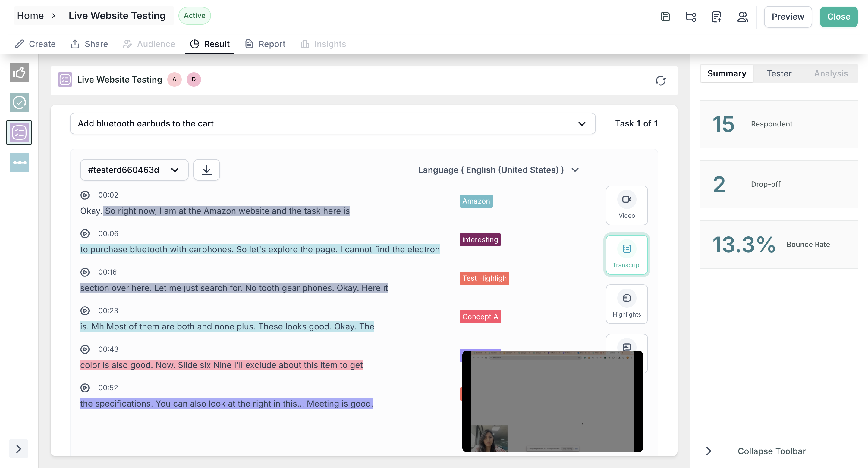Switch to the Tester panel tab
Image resolution: width=868 pixels, height=468 pixels.
pyautogui.click(x=779, y=73)
